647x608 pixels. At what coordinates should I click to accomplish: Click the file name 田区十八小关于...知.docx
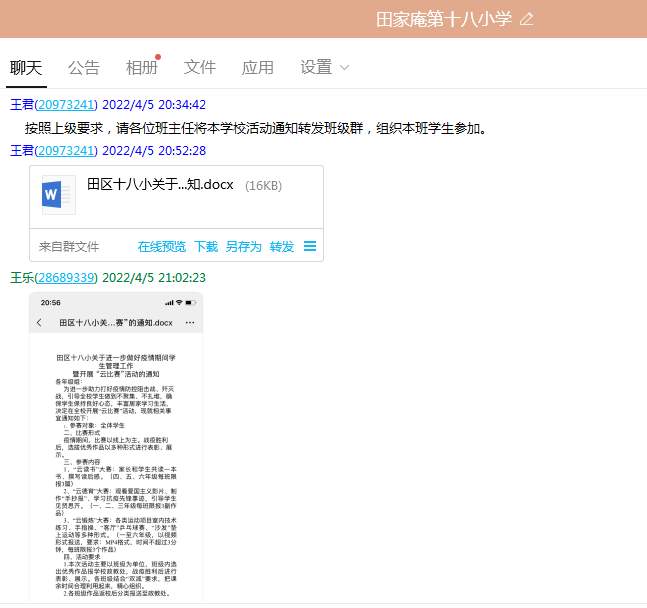pos(160,185)
